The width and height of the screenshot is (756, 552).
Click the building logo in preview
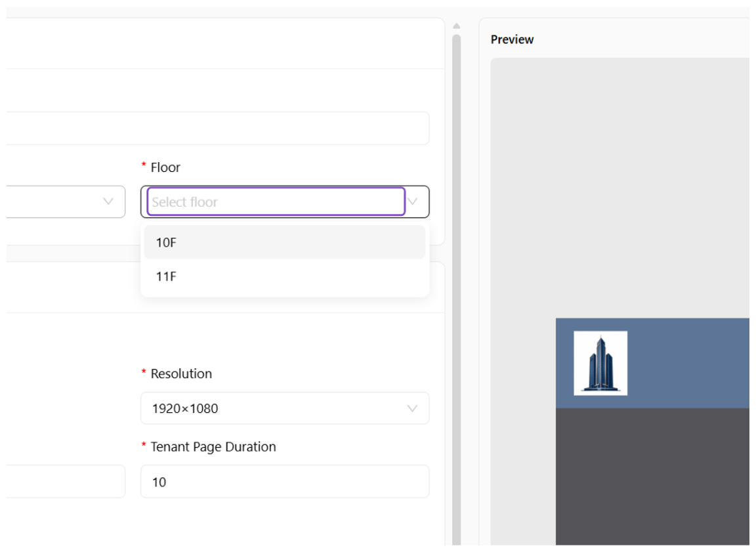[600, 363]
